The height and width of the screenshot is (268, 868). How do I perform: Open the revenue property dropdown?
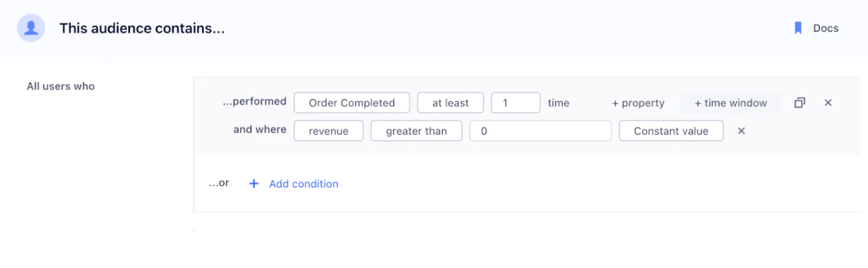(328, 131)
